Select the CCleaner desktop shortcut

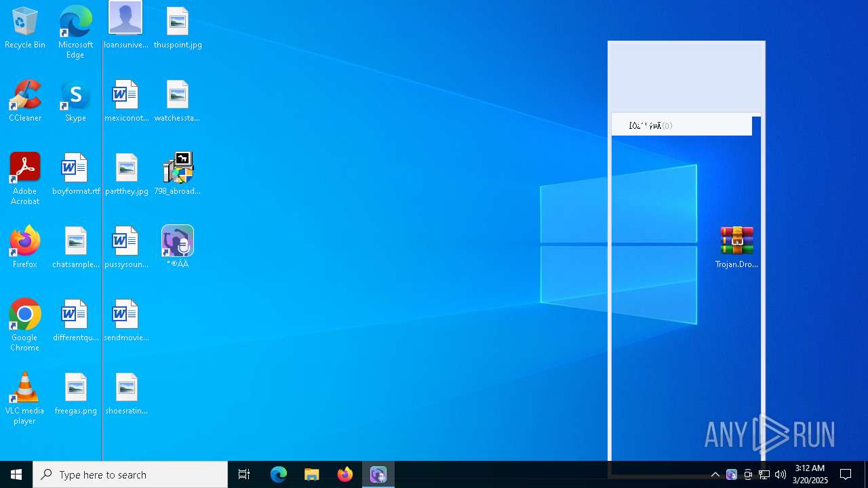(25, 102)
